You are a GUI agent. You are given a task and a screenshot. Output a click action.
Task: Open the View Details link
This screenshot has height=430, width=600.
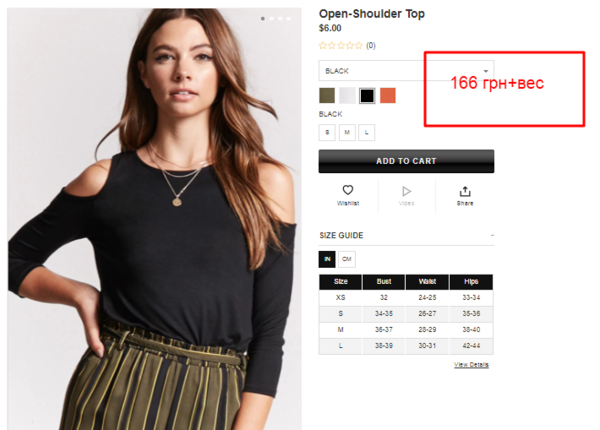(x=471, y=365)
